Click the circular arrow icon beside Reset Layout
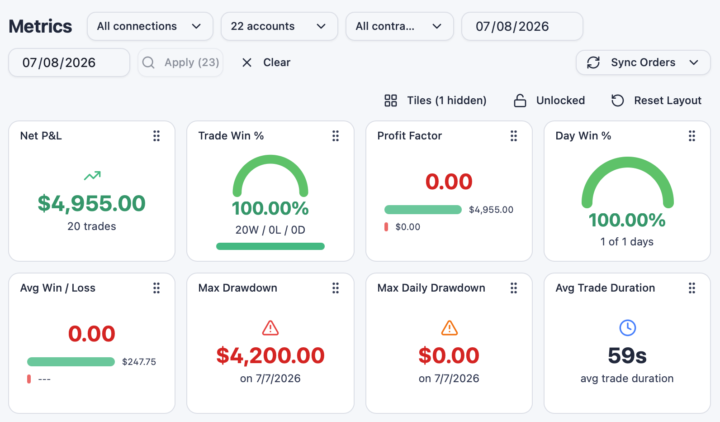Screen dimensions: 720x422 [618, 101]
